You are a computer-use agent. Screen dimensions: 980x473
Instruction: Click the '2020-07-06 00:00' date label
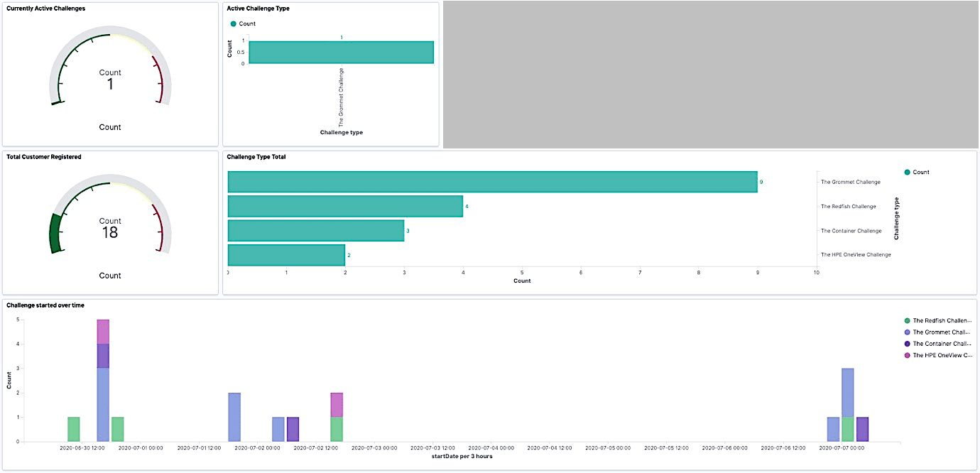725,448
